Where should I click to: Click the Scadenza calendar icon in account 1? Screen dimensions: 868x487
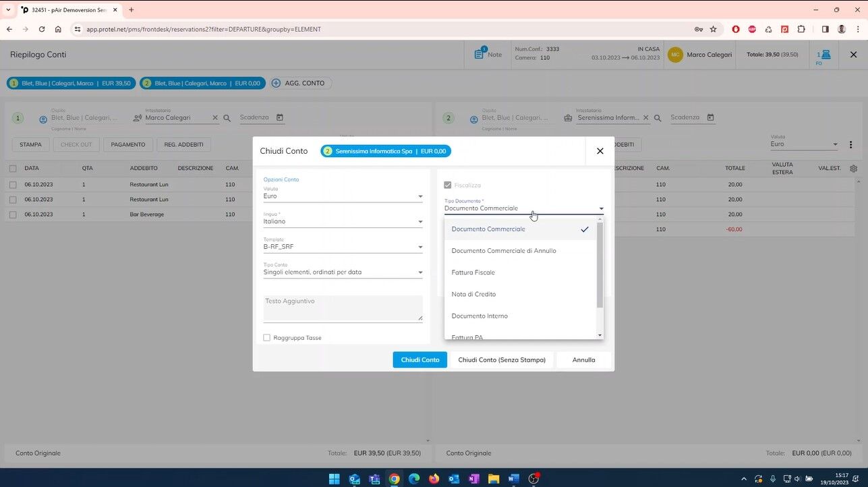280,117
